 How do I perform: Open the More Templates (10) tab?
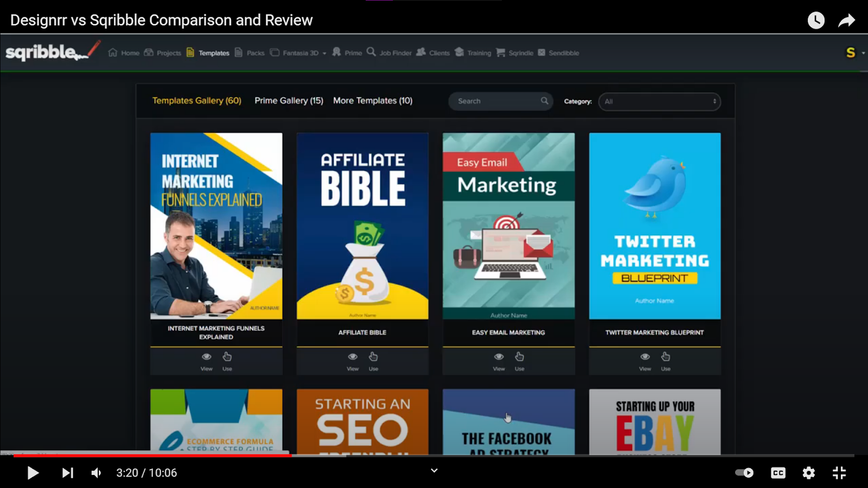tap(373, 101)
